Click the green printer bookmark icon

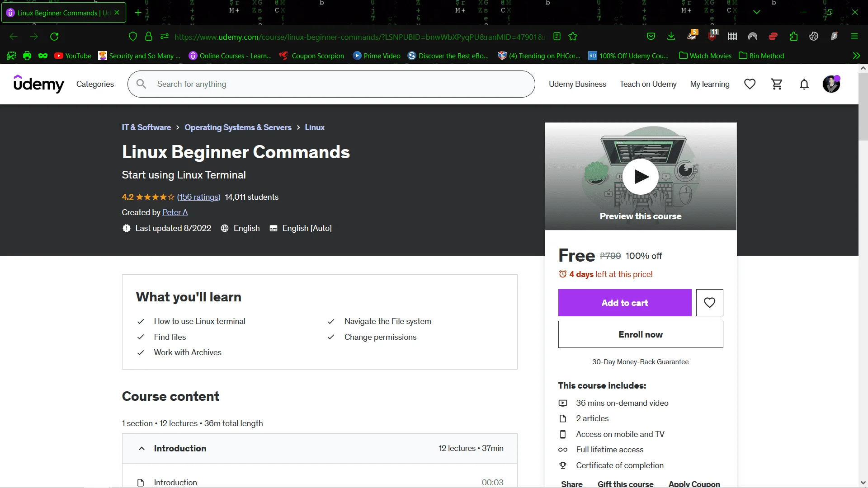point(27,56)
